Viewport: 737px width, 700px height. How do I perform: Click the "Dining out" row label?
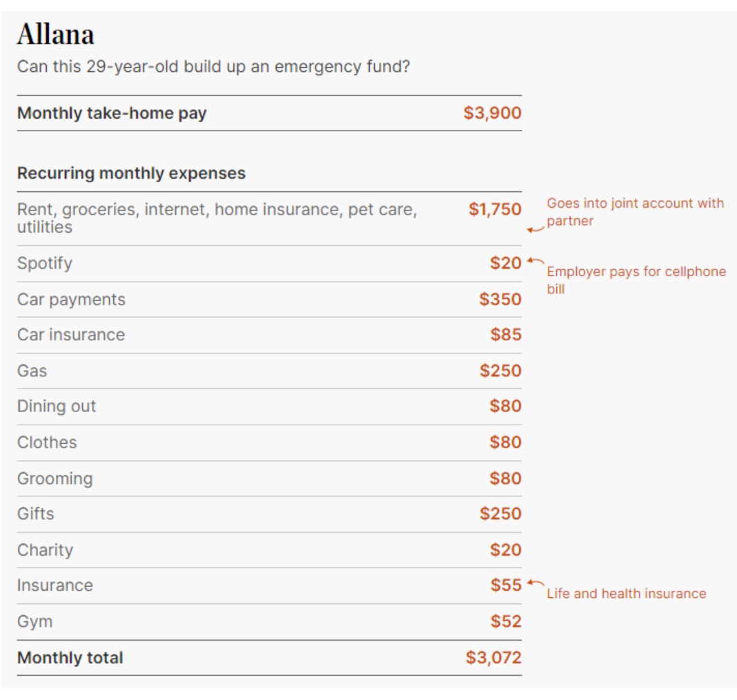click(57, 406)
